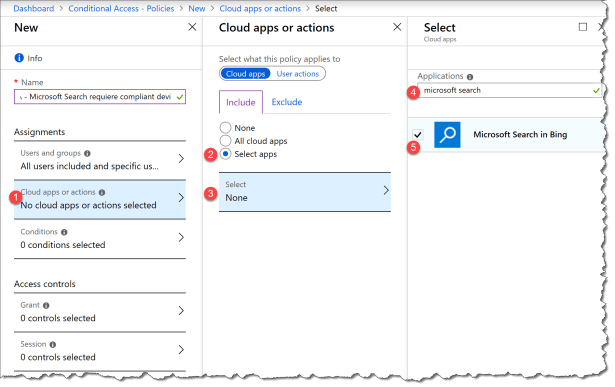Expand Grant controls chevron
This screenshot has height=387, width=615.
click(181, 311)
